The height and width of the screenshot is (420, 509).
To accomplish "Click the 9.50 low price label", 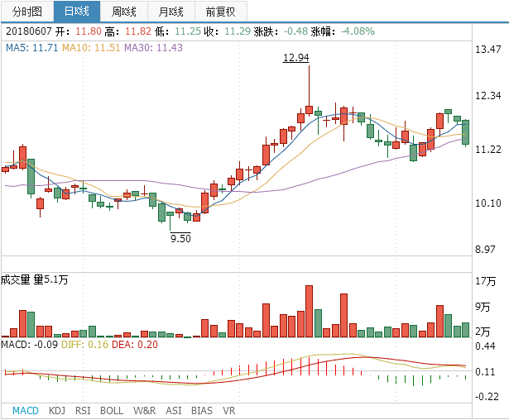I will point(180,238).
